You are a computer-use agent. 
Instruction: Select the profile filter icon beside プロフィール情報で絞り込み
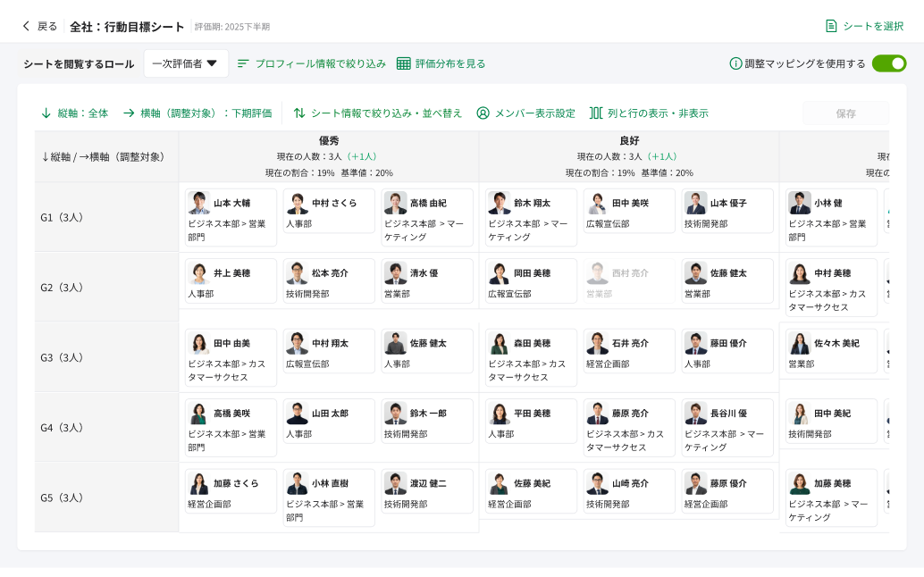pyautogui.click(x=244, y=64)
